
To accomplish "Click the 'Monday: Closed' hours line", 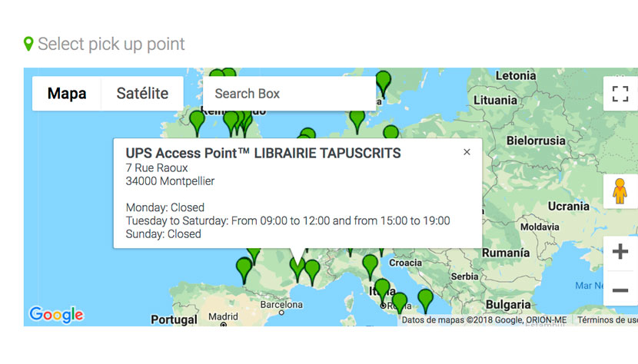I will [164, 207].
